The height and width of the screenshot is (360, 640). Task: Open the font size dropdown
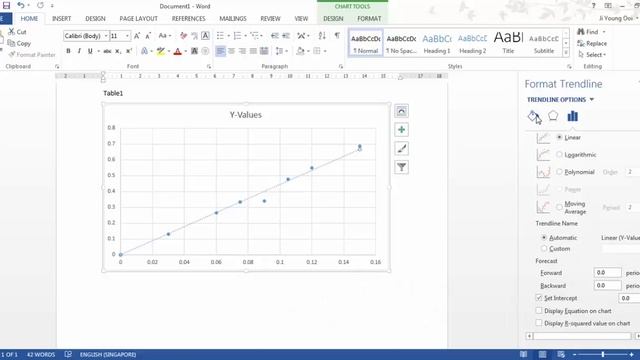127,36
